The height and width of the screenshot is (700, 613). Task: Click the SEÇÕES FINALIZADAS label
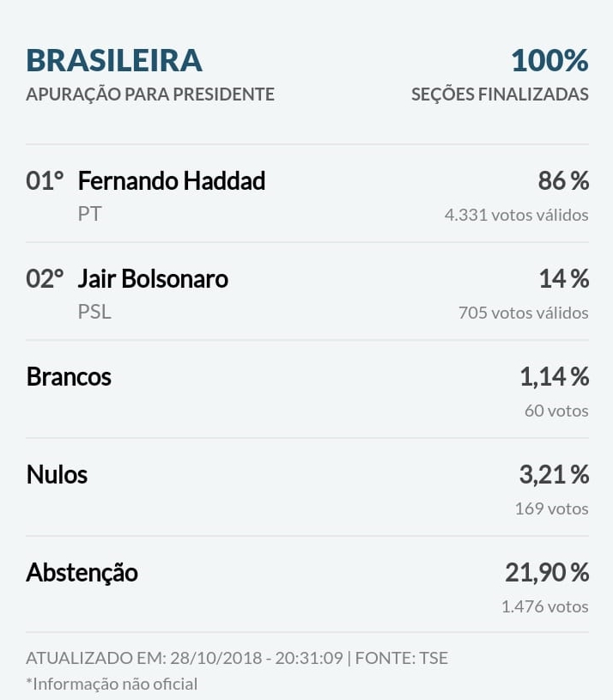[x=500, y=94]
